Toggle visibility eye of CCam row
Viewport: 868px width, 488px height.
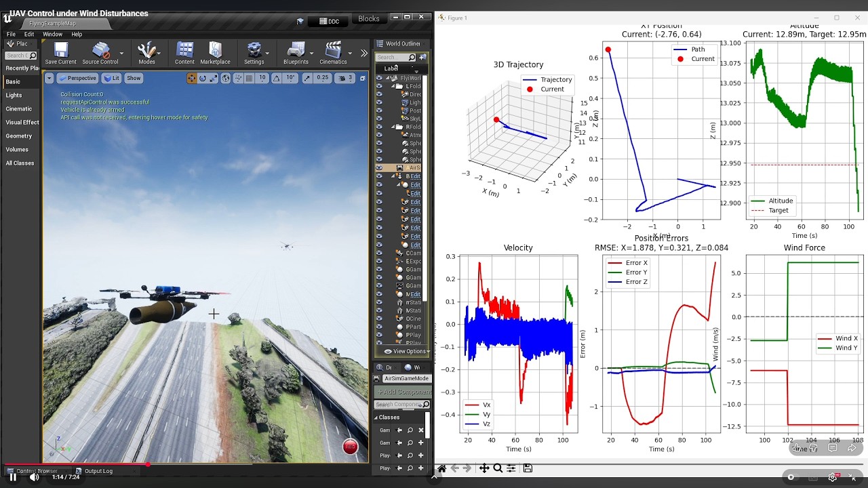(379, 253)
